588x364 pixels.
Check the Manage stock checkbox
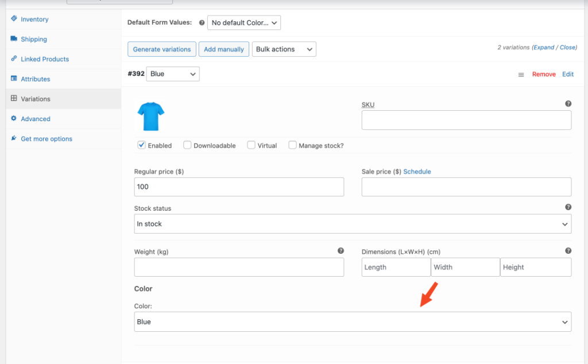[292, 145]
